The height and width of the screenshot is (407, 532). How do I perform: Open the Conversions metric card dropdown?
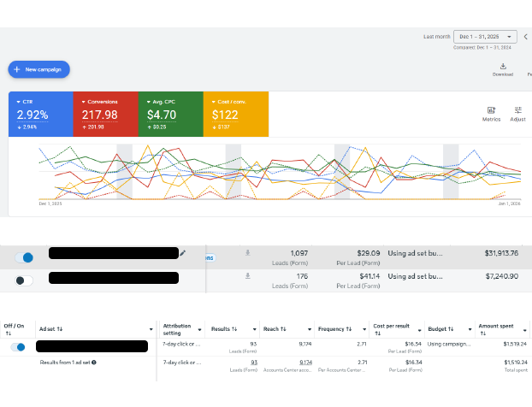click(x=84, y=101)
